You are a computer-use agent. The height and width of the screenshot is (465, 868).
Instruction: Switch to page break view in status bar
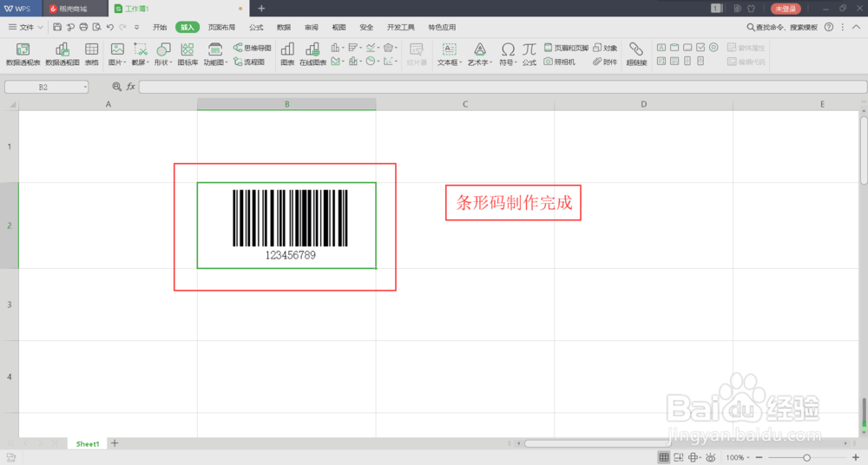(x=679, y=457)
